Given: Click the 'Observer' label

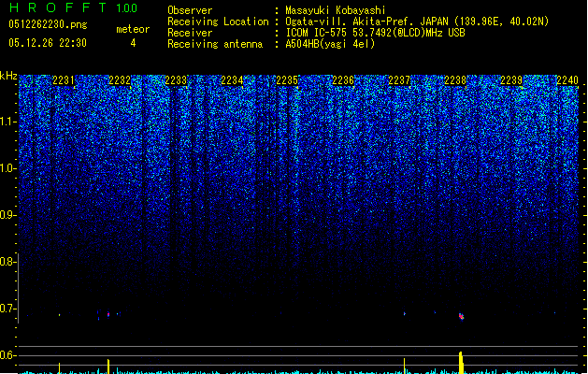Looking at the screenshot, I should [190, 10].
